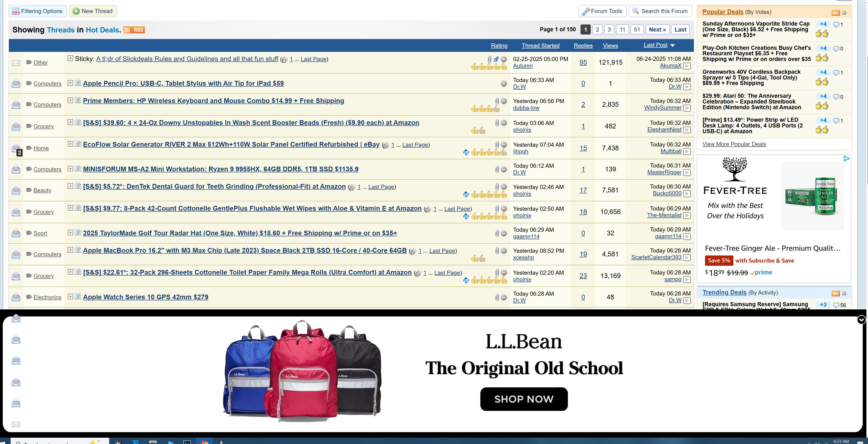Image resolution: width=868 pixels, height=444 pixels.
Task: Sort threads by Last Post column
Action: [x=655, y=45]
